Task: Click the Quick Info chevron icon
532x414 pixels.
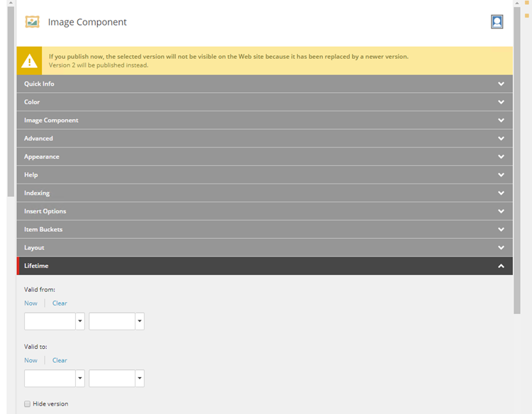Action: point(501,84)
